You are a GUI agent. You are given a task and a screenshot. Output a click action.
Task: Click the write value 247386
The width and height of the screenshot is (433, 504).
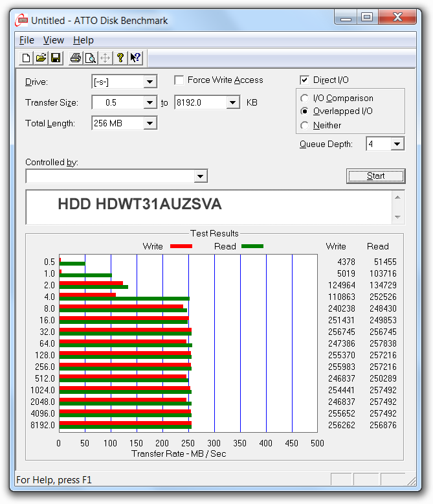coord(342,343)
